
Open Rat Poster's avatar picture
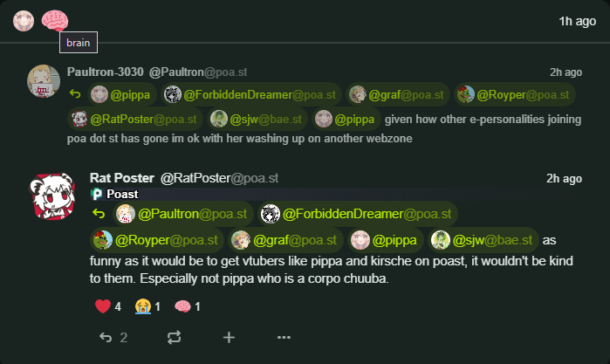tap(52, 196)
